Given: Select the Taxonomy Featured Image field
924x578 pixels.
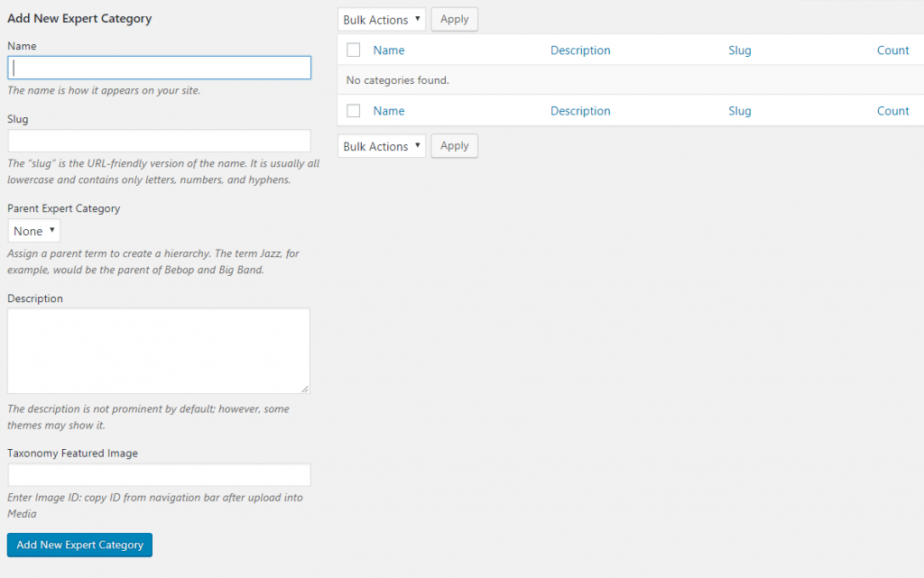Looking at the screenshot, I should 159,475.
